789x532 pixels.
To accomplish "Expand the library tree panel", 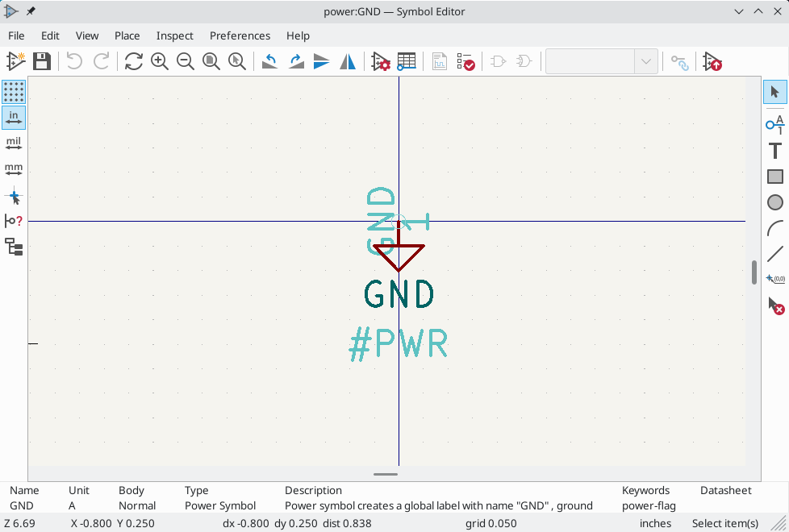I will pyautogui.click(x=14, y=247).
